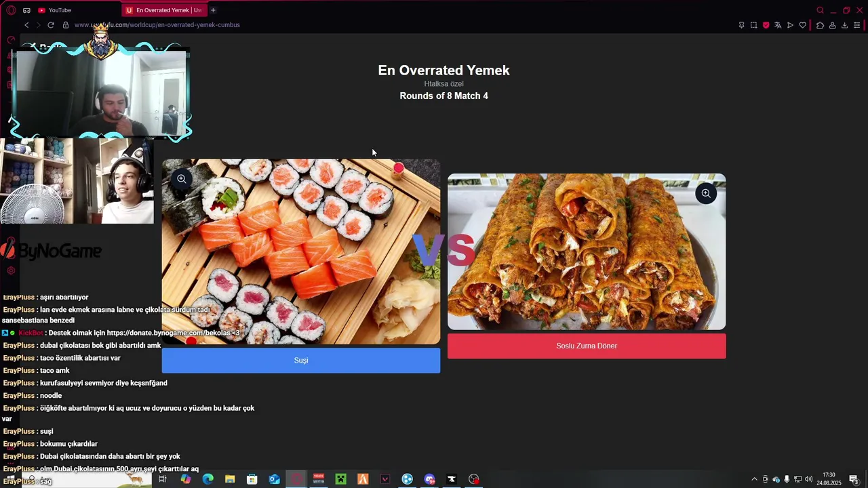Image resolution: width=868 pixels, height=488 pixels.
Task: Switch to the En Overrated Yemek tab
Action: tap(163, 10)
